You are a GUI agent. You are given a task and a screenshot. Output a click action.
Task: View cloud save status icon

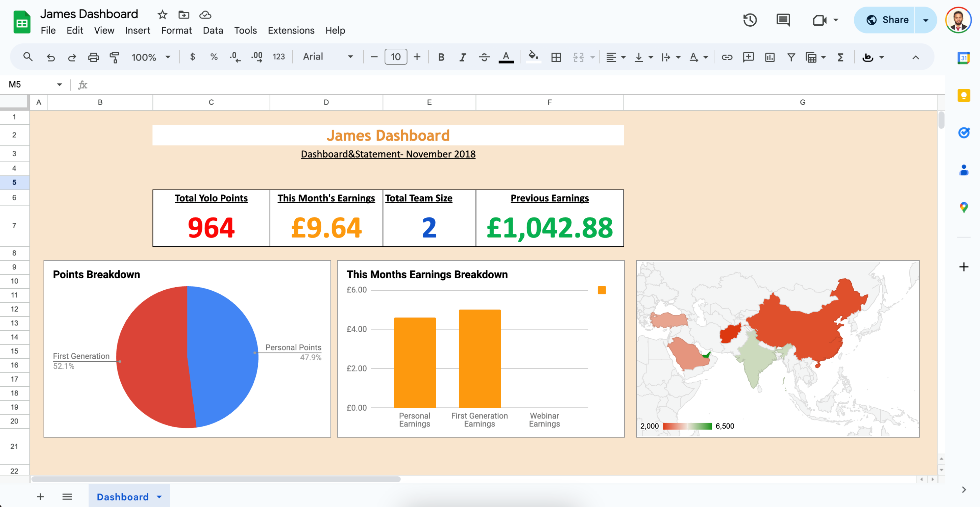tap(205, 15)
